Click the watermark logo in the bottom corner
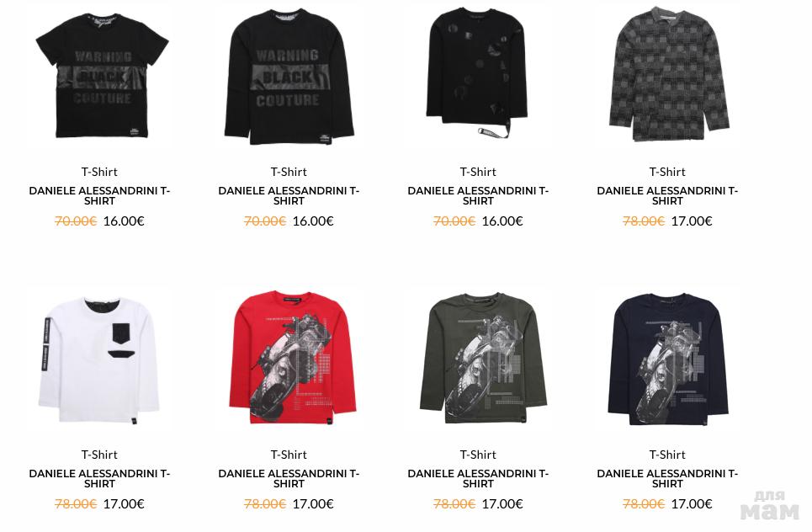 click(x=770, y=506)
